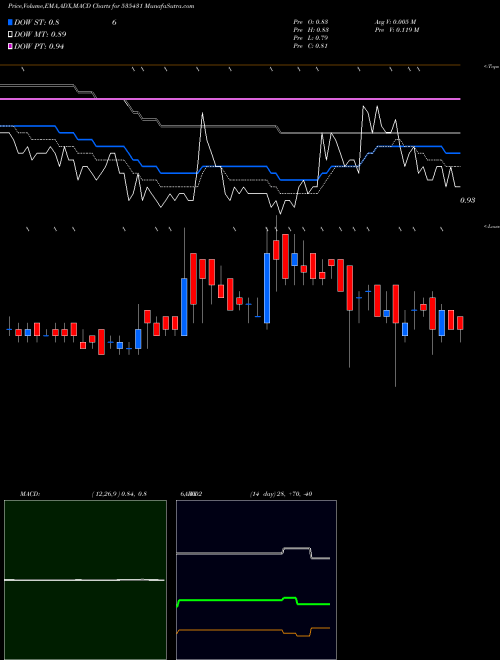Click inside the green MACD chart panel
Viewport: 500px width, 660px height.
click(x=85, y=580)
